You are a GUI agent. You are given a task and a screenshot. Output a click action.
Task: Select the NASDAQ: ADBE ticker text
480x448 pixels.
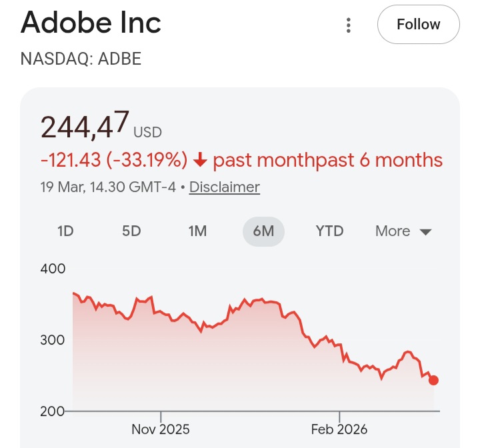pyautogui.click(x=81, y=59)
